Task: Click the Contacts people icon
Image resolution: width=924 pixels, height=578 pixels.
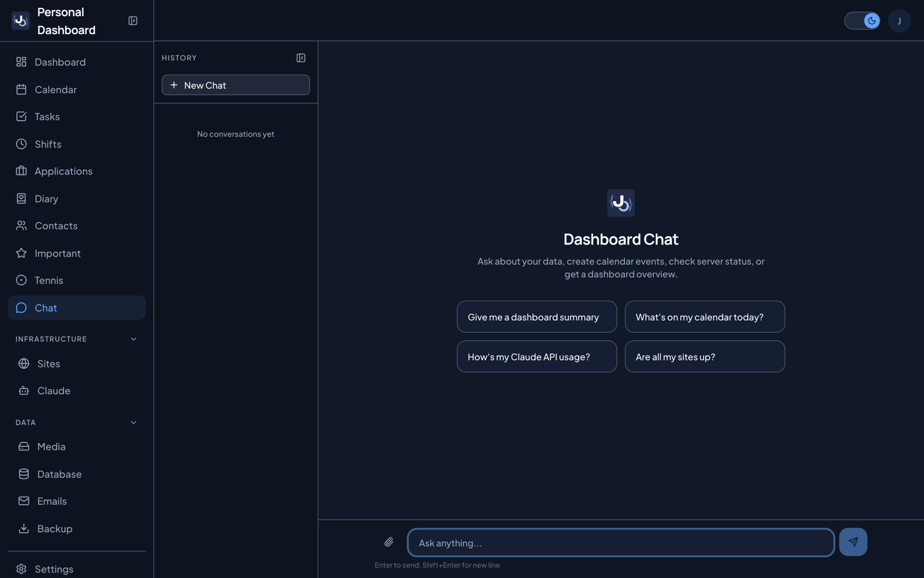Action: pyautogui.click(x=21, y=226)
